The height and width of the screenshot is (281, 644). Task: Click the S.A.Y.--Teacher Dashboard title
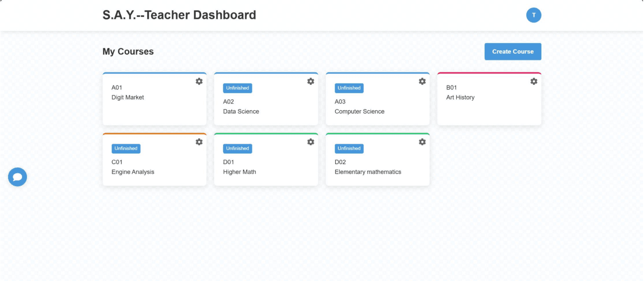tap(179, 15)
